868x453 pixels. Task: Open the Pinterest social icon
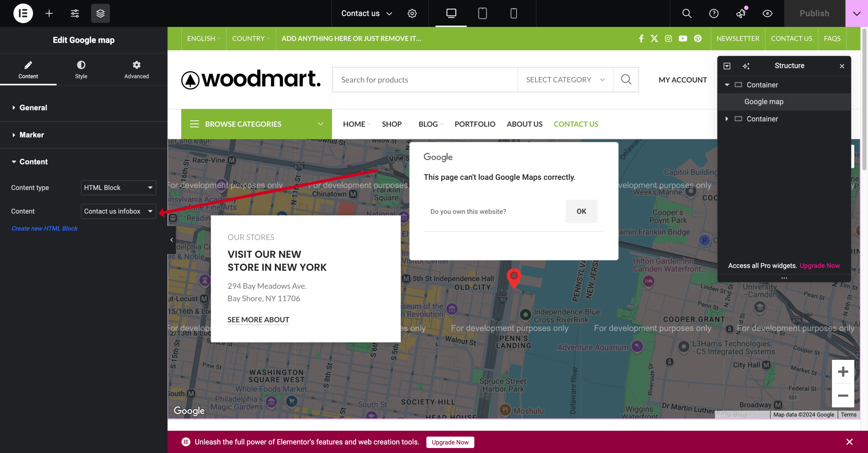click(698, 38)
